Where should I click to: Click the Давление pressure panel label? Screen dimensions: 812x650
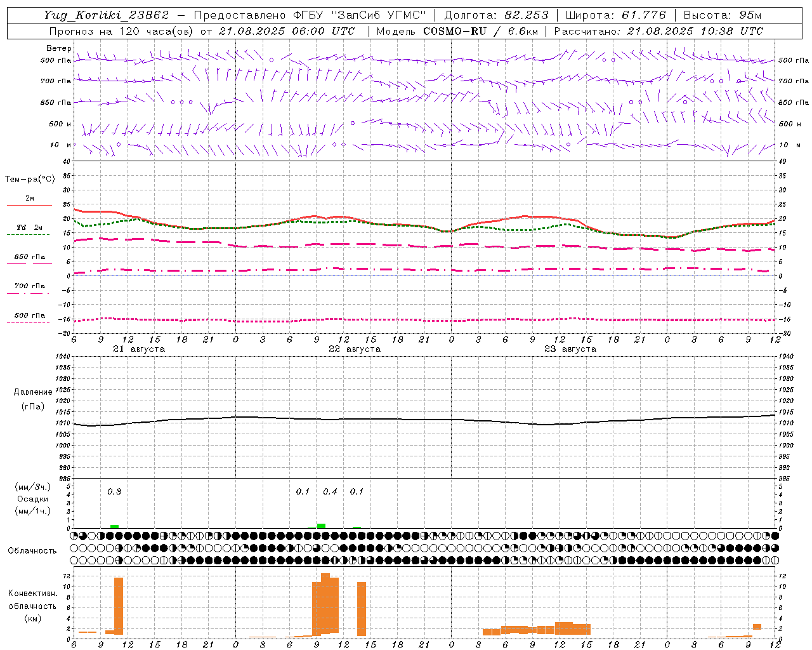(x=32, y=392)
